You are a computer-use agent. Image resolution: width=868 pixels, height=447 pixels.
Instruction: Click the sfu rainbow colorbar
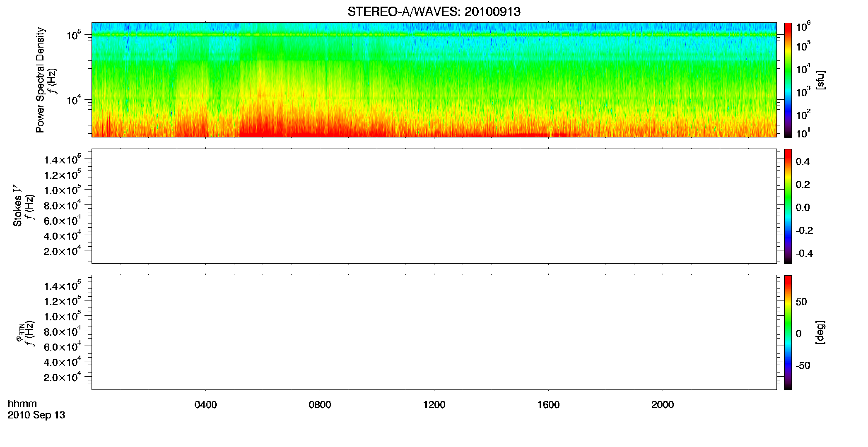[788, 80]
